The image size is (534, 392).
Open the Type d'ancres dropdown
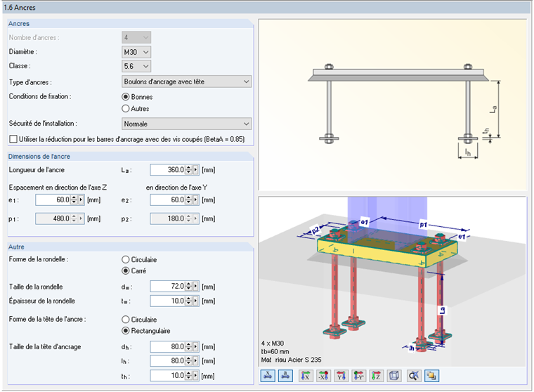186,81
